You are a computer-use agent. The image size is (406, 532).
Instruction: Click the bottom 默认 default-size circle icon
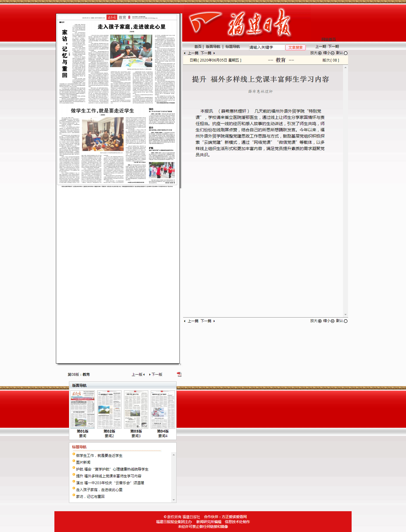click(x=345, y=321)
